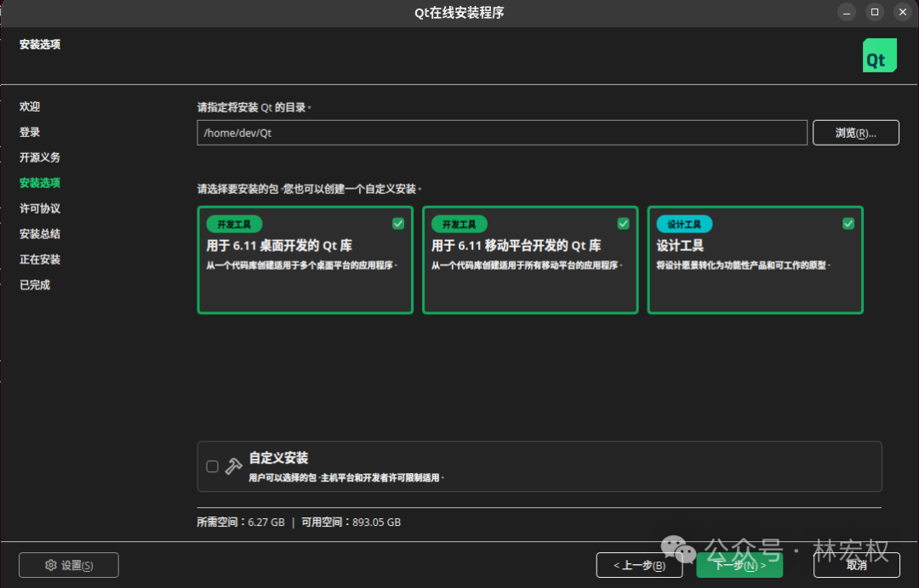Select 正在安装 step in sidebar
This screenshot has width=919, height=588.
(40, 260)
